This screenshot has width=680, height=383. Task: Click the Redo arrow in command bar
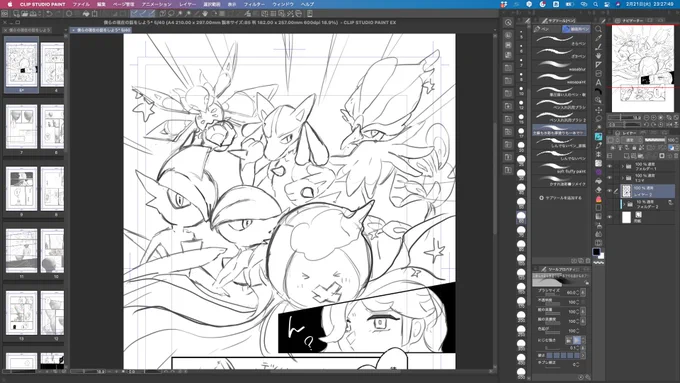[57, 13]
